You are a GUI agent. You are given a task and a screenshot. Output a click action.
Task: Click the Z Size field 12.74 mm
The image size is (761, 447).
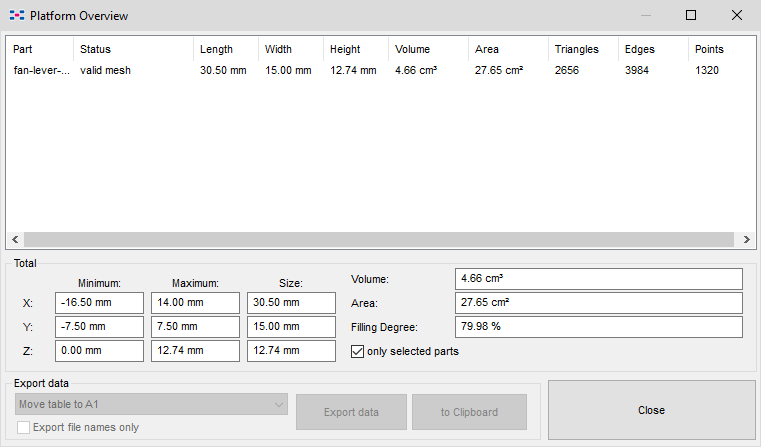pyautogui.click(x=291, y=351)
